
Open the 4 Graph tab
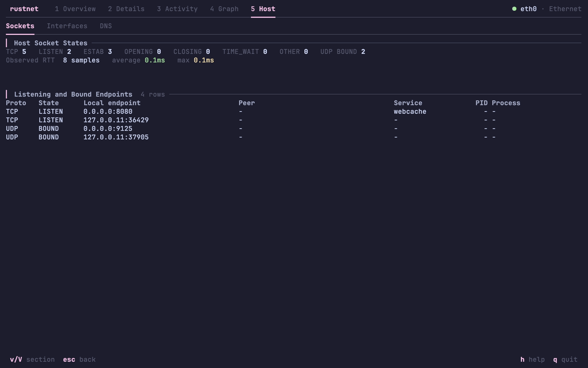224,9
